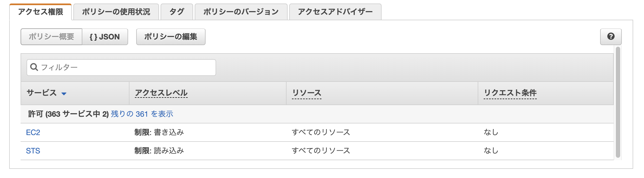The image size is (644, 178).
Task: Click the magnifying glass in the filter box
Action: (x=34, y=67)
